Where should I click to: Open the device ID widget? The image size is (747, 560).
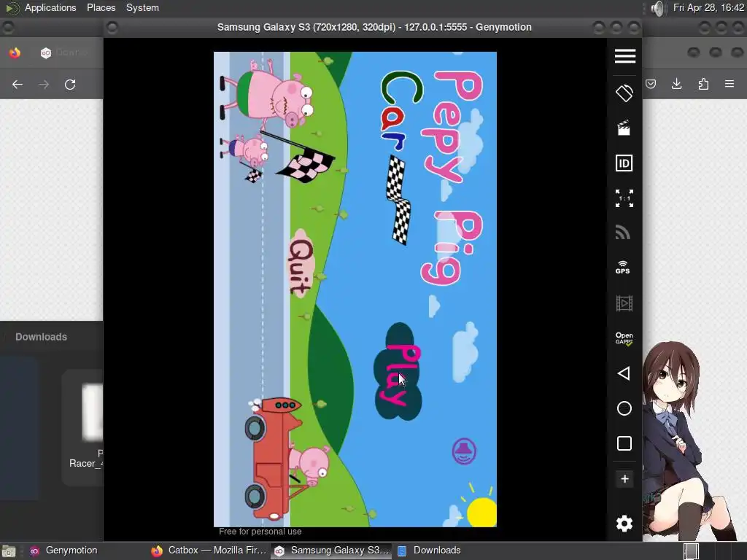pyautogui.click(x=624, y=163)
